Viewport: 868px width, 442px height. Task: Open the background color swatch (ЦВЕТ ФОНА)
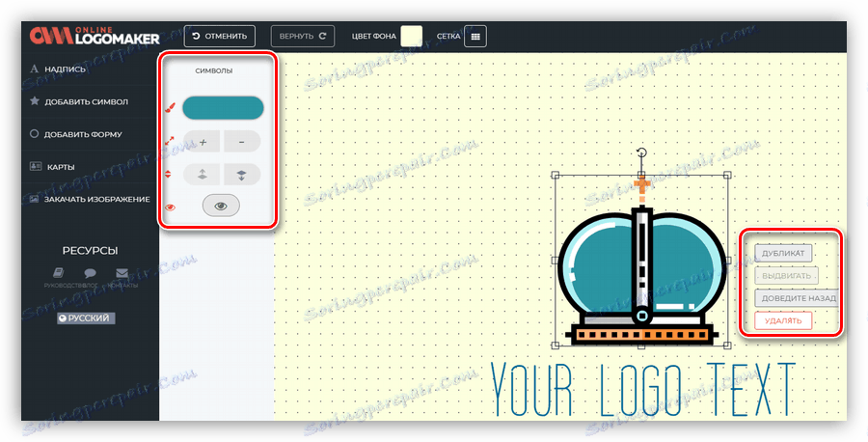411,36
